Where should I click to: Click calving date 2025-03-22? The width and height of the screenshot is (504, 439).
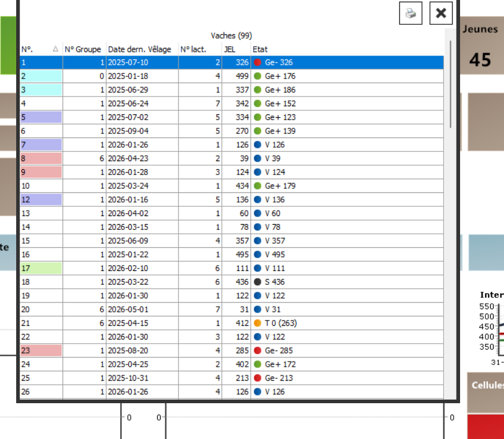click(128, 282)
